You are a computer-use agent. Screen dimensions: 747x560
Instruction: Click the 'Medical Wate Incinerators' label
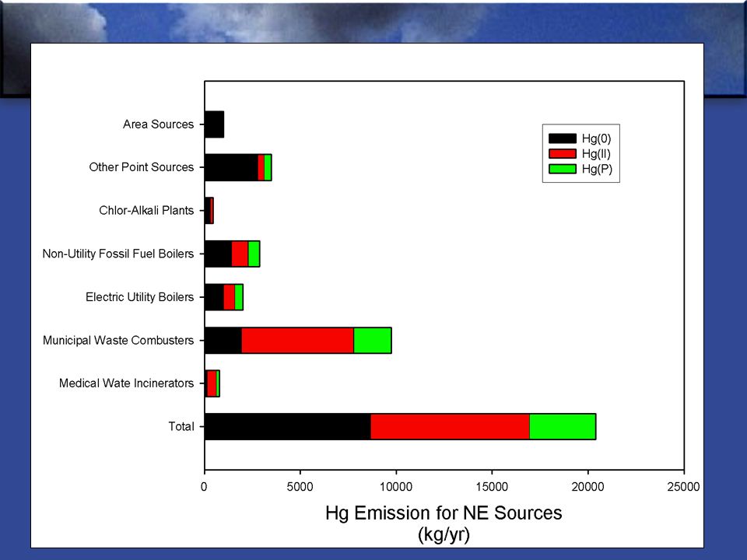tap(126, 383)
